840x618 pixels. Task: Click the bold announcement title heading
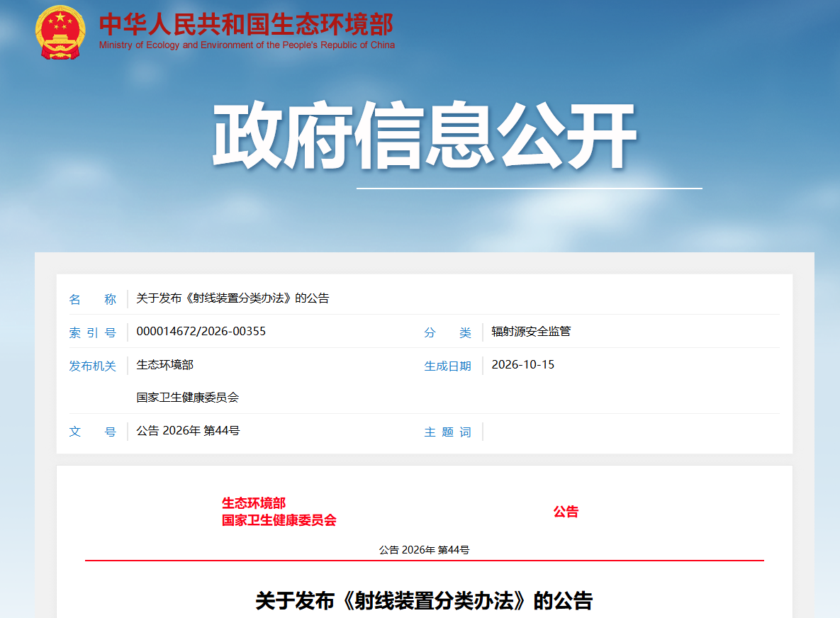coord(425,601)
